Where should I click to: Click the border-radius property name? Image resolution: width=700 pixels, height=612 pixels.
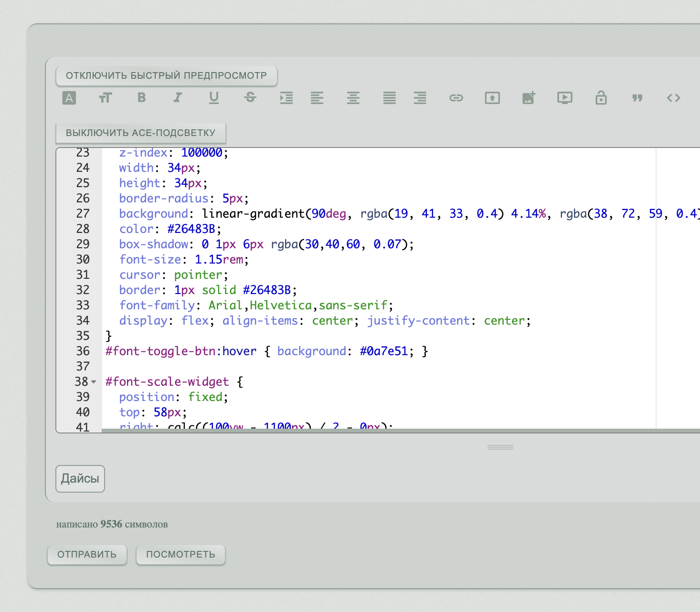tap(164, 198)
